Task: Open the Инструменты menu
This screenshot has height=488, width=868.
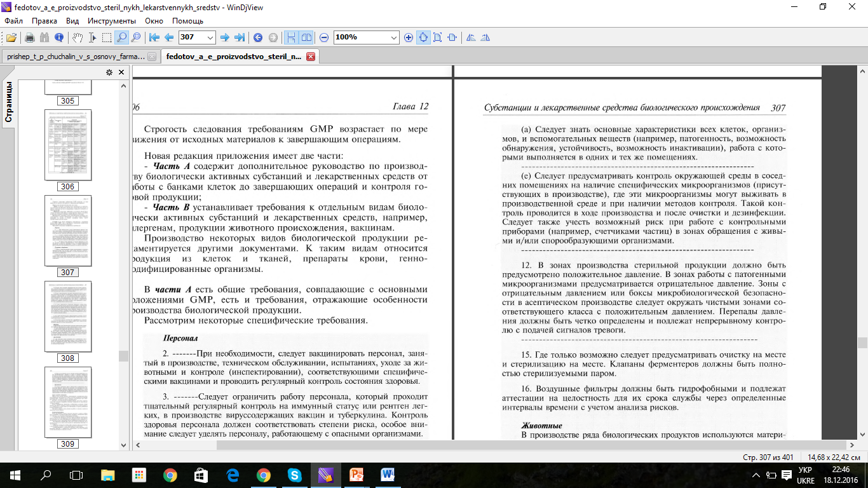Action: (112, 21)
